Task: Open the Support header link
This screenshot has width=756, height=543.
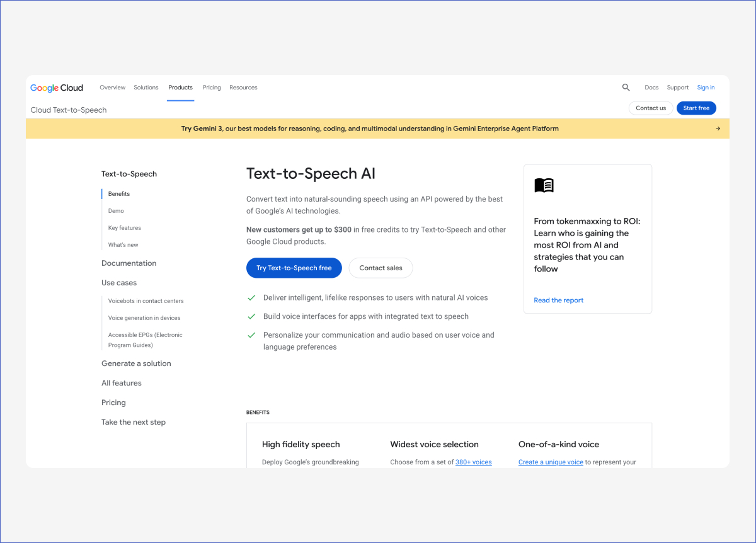Action: (x=678, y=88)
